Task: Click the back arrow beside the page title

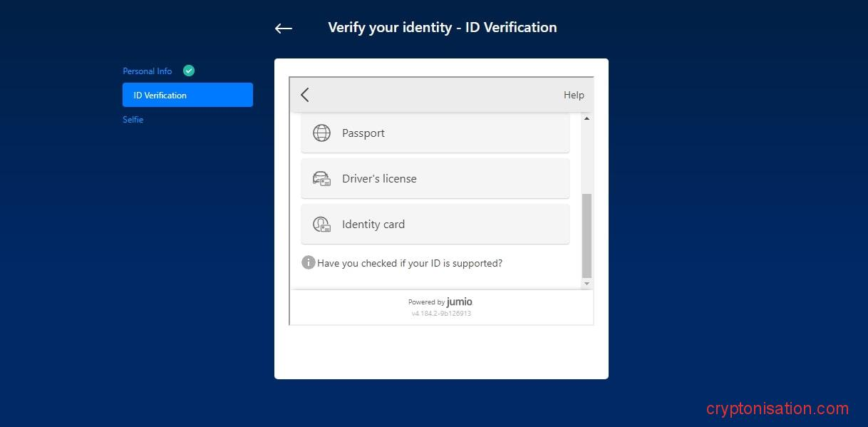Action: [x=284, y=29]
